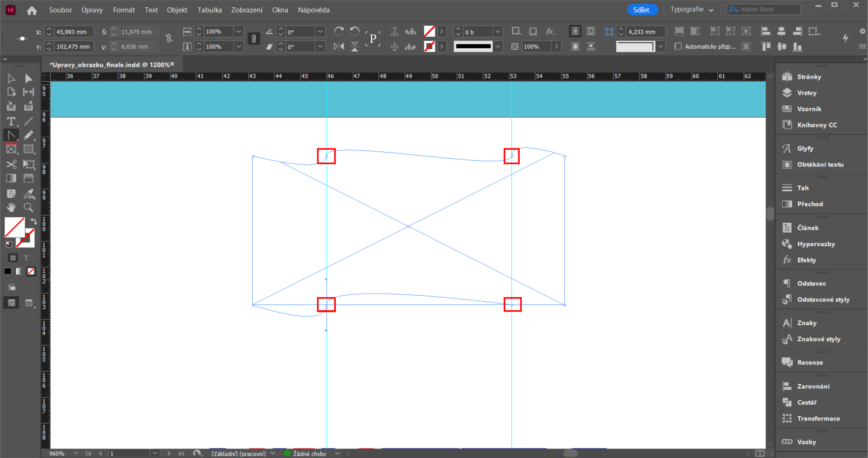Screen dimensions: 868x458
Task: Open the Typografie workspace dropdown
Action: 691,9
